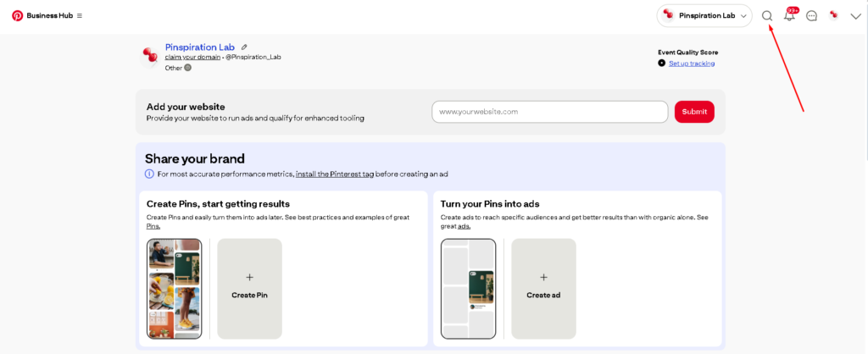The image size is (868, 354).
Task: Click the Submit button
Action: tap(694, 112)
